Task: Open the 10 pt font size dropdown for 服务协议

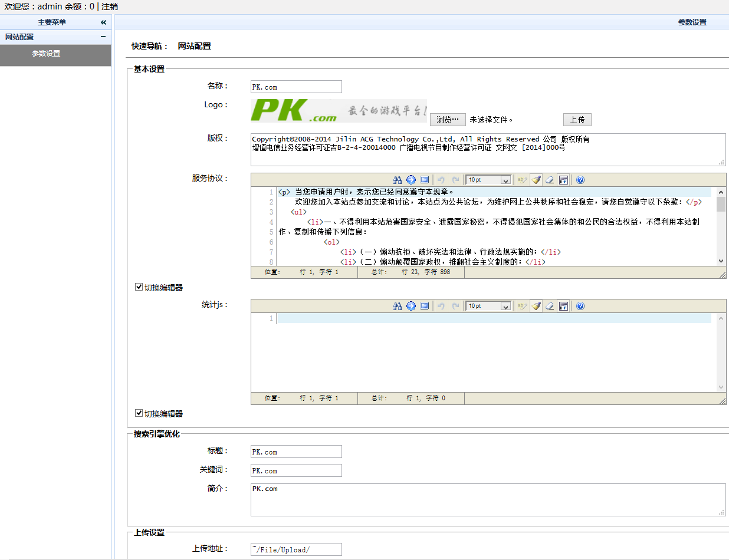Action: click(x=488, y=180)
